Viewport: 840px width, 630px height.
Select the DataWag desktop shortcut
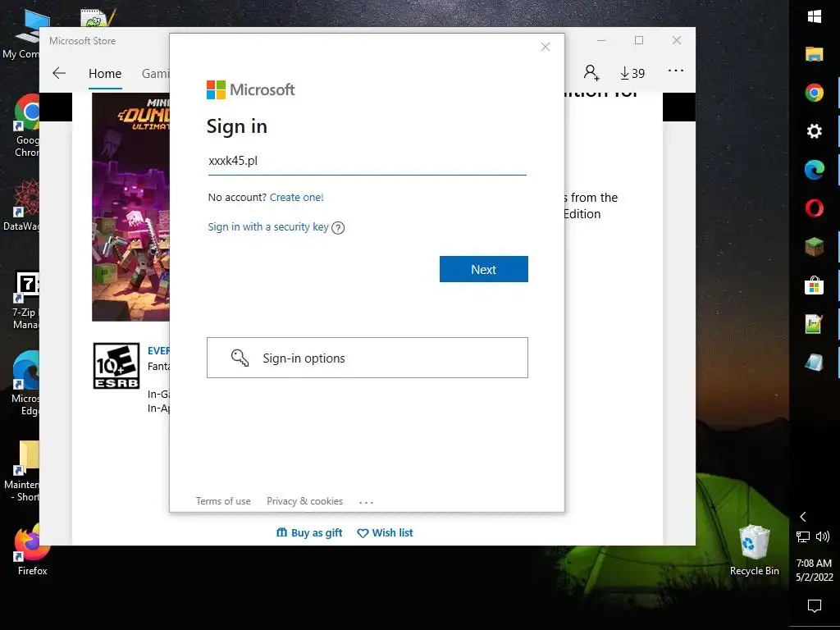coord(21,206)
